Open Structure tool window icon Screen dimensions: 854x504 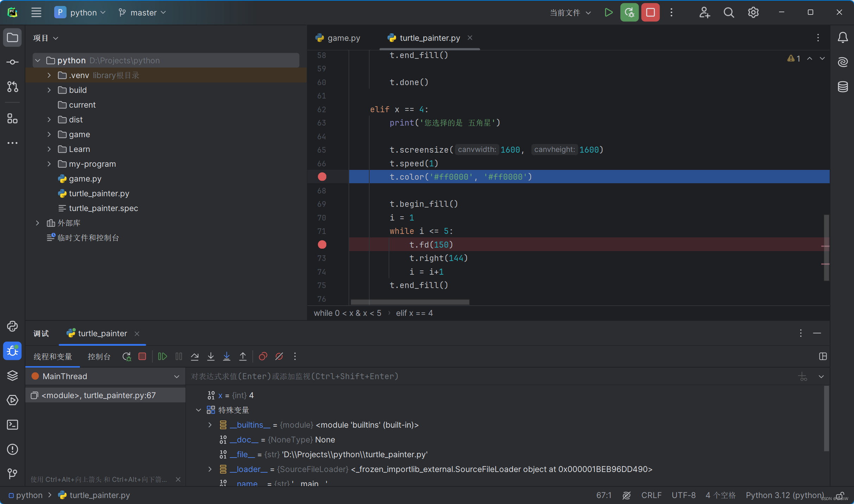pos(12,119)
